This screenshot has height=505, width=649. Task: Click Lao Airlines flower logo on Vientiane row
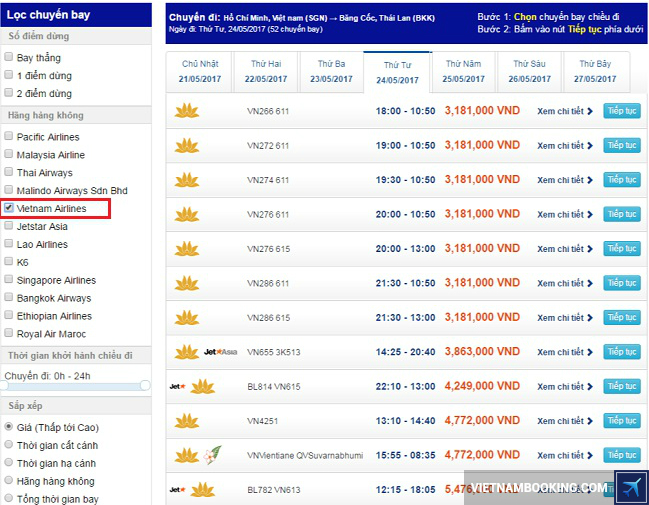point(213,455)
